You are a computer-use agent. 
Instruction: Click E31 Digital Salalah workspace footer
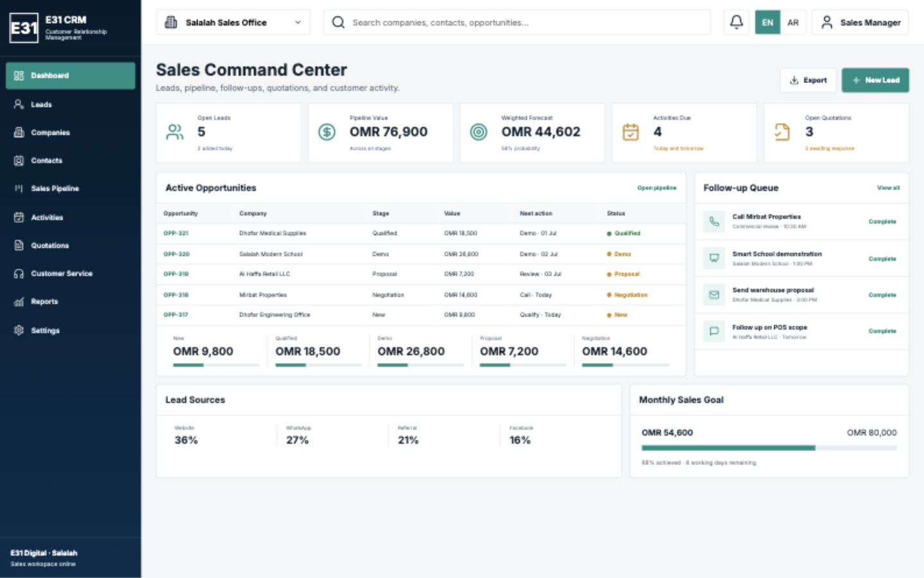[44, 558]
